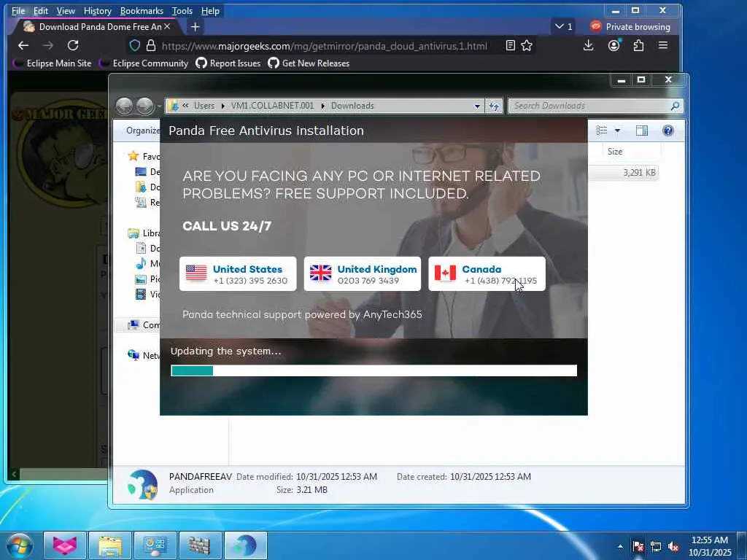Viewport: 747px width, 560px height.
Task: Click United Kingdom support number card
Action: (x=362, y=274)
